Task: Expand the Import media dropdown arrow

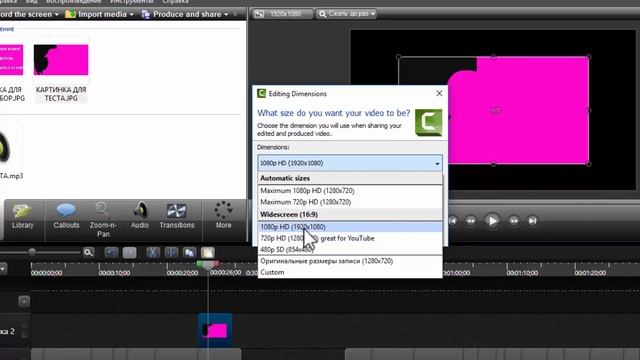Action: [131, 15]
